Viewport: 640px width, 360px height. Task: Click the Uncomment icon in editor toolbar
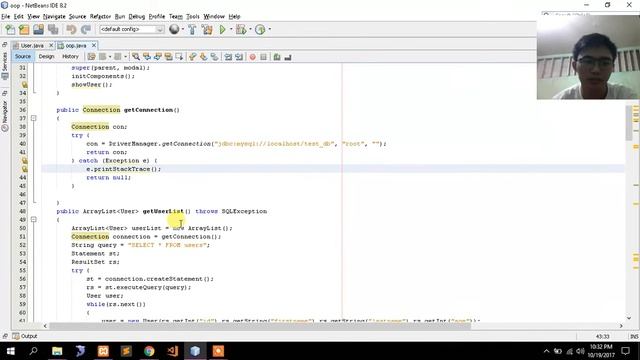coord(288,57)
